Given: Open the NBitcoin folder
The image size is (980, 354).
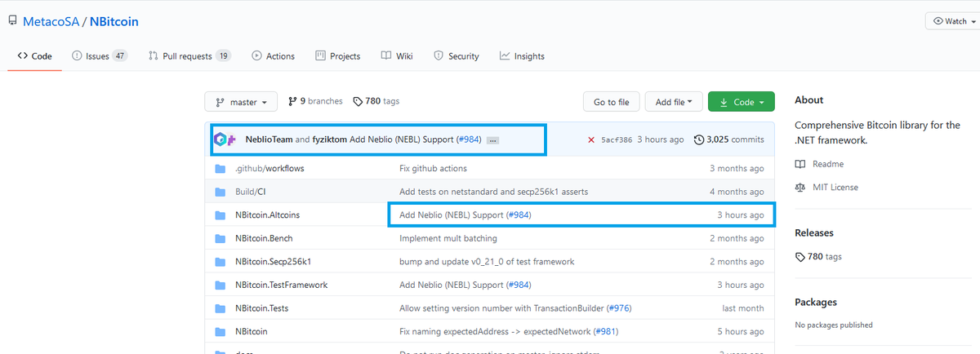Looking at the screenshot, I should coord(251,332).
